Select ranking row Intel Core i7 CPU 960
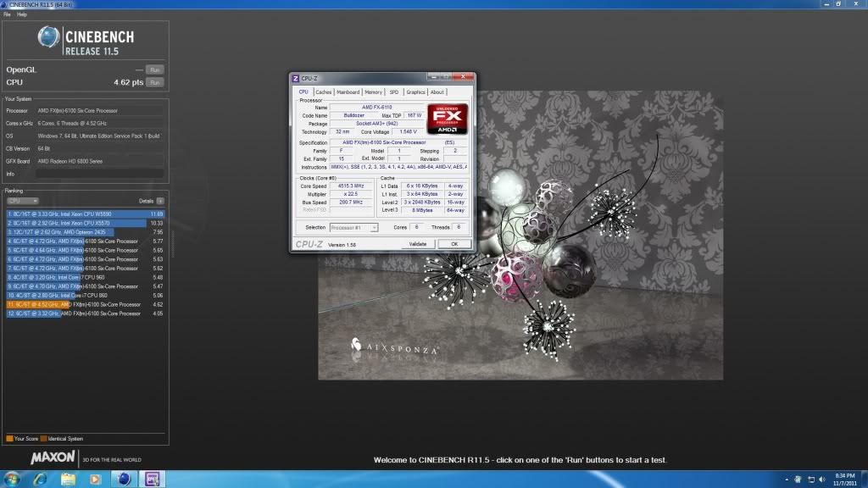 (x=86, y=277)
